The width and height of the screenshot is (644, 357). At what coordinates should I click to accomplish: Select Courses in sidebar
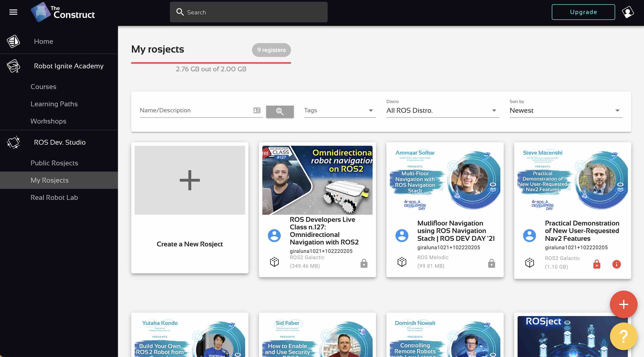coord(43,87)
